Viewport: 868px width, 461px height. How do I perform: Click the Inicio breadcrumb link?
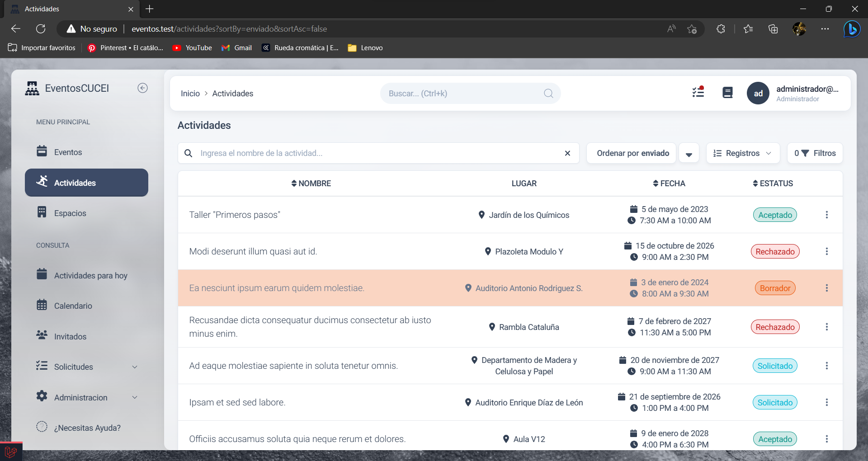click(190, 94)
